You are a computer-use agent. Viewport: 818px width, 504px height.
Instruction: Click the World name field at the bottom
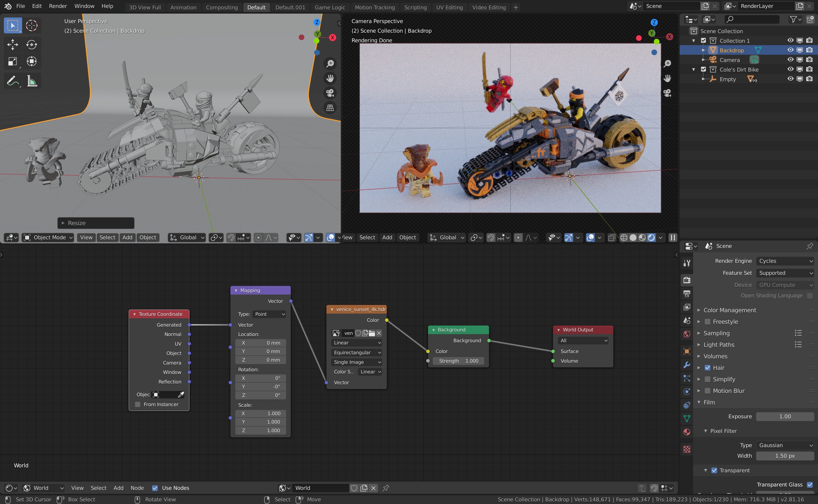[x=320, y=488]
